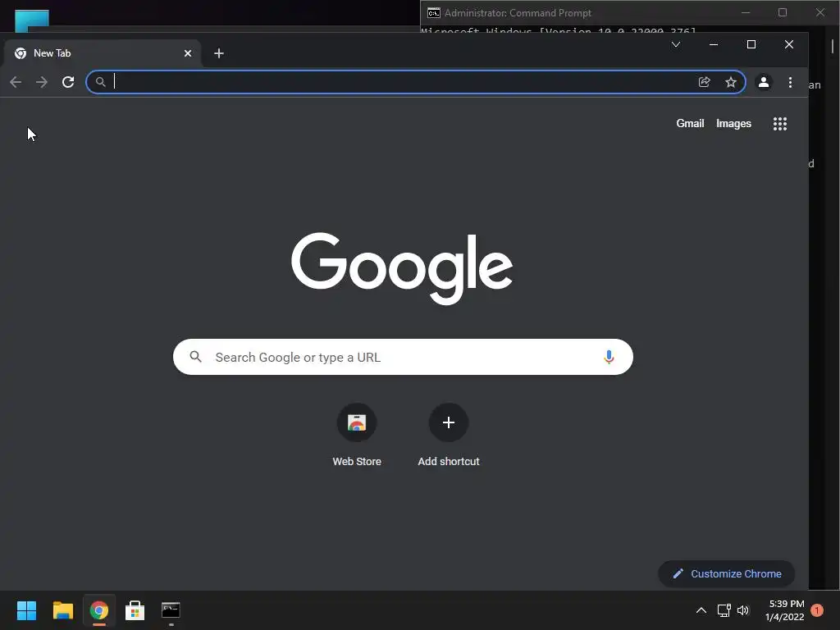Start voice search with the microphone icon
This screenshot has height=630, width=840.
(x=609, y=357)
